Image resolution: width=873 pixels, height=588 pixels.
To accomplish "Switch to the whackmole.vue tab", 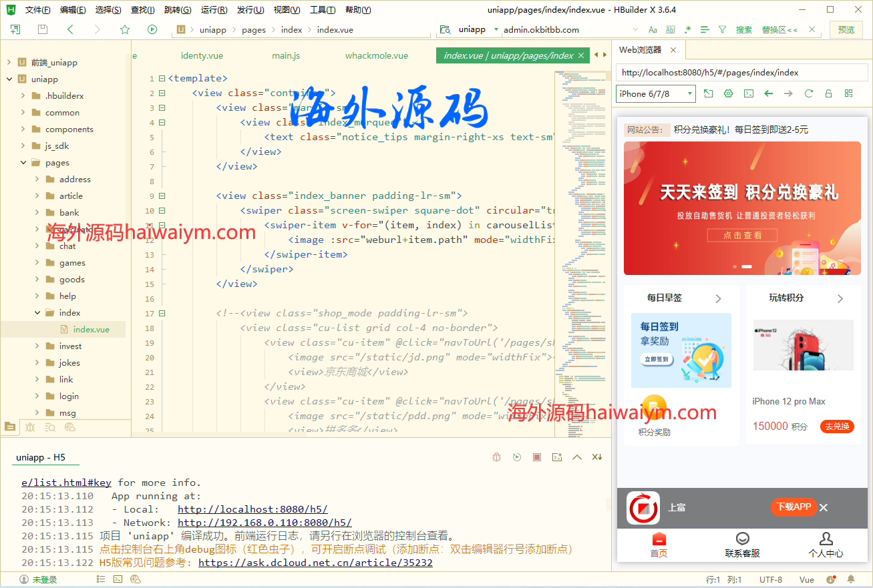I will coord(376,55).
